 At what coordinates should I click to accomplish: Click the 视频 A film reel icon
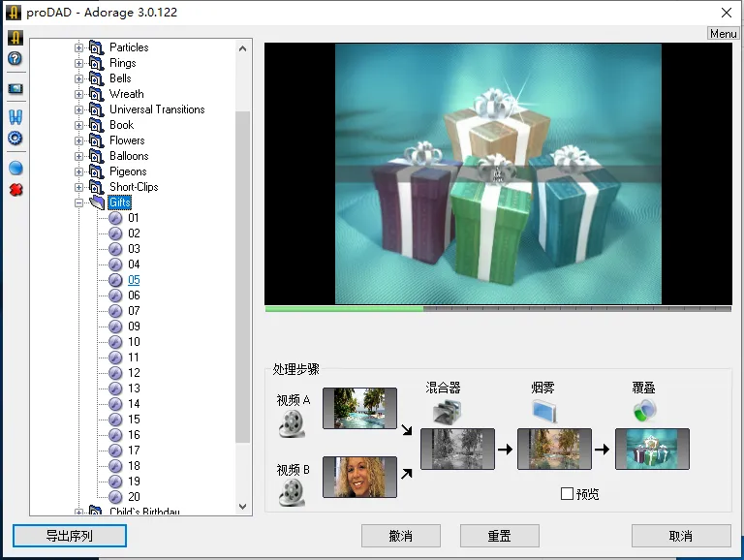pos(292,423)
